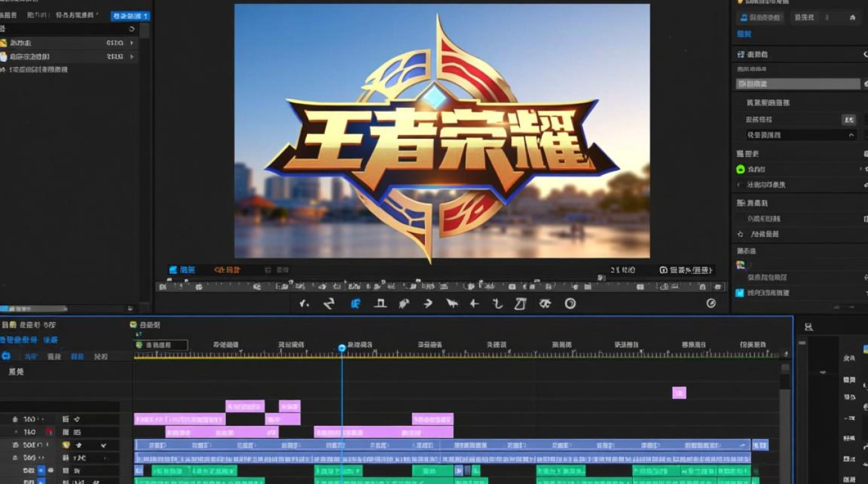868x484 pixels.
Task: Select the pen-tip icon in the preview toolbar
Action: [404, 303]
